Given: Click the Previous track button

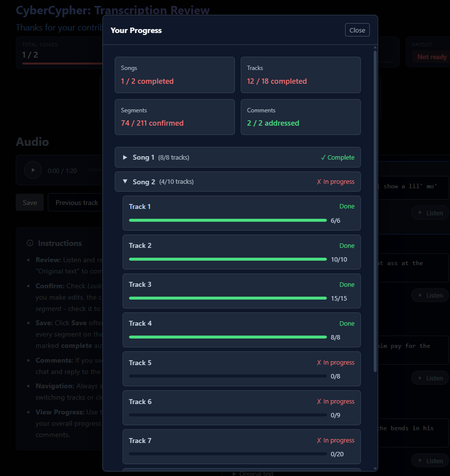Looking at the screenshot, I should [76, 203].
